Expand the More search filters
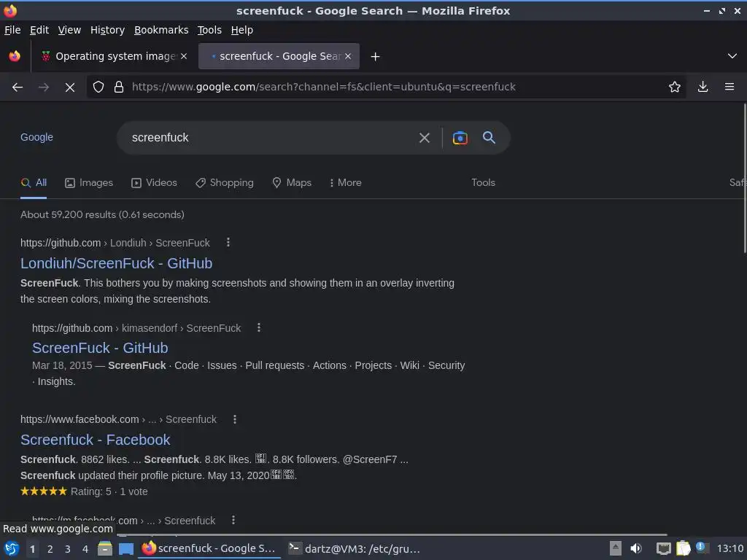This screenshot has width=747, height=560. pos(345,183)
